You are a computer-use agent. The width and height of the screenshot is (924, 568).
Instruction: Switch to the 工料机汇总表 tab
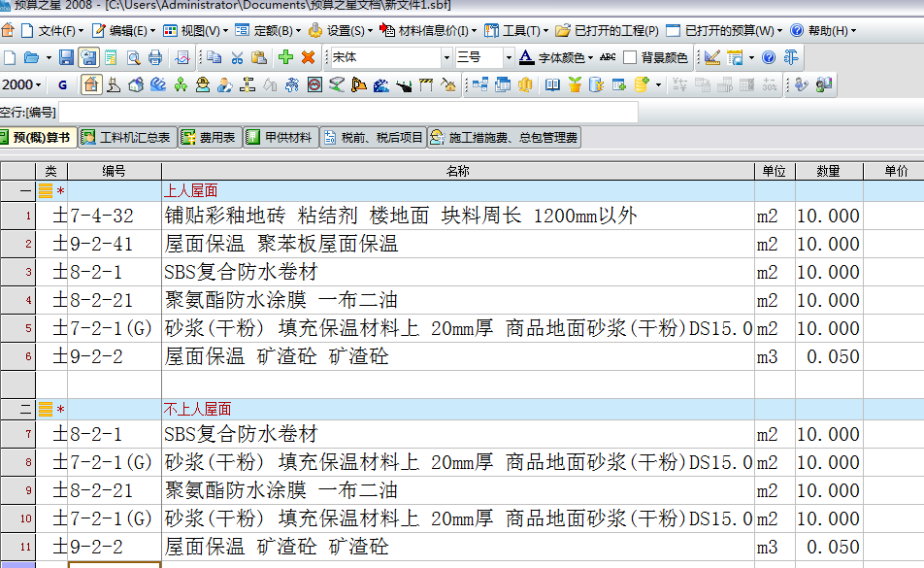coord(128,138)
